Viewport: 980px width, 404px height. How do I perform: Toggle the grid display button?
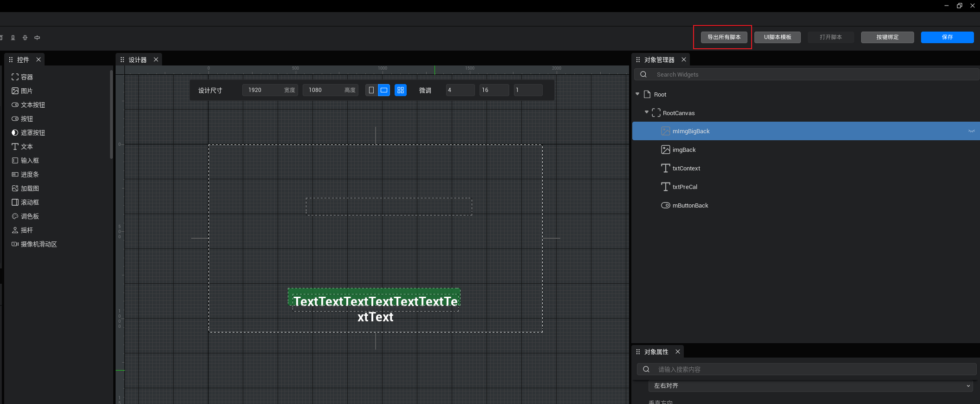point(401,90)
